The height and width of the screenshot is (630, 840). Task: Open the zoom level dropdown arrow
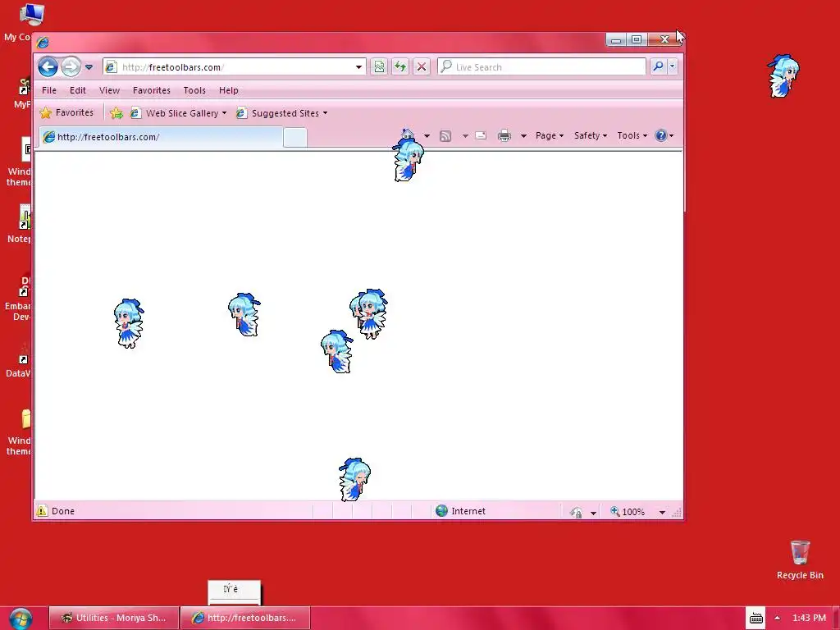coord(662,513)
